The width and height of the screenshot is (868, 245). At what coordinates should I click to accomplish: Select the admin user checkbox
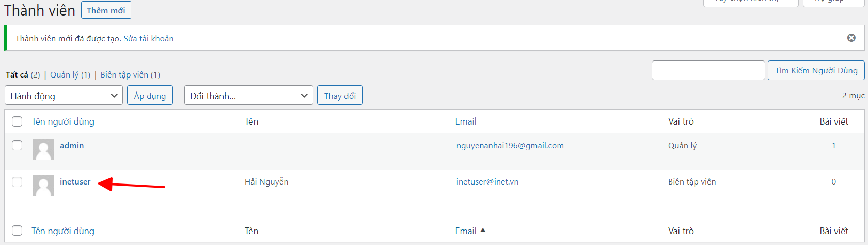coord(17,145)
